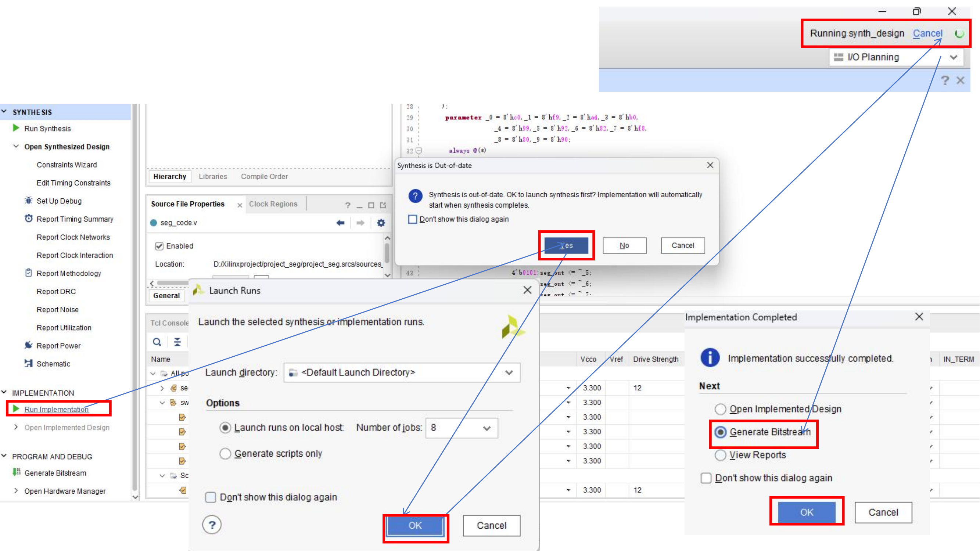Image resolution: width=980 pixels, height=551 pixels.
Task: Click the Cancel link next to Running synth_design
Action: click(927, 33)
